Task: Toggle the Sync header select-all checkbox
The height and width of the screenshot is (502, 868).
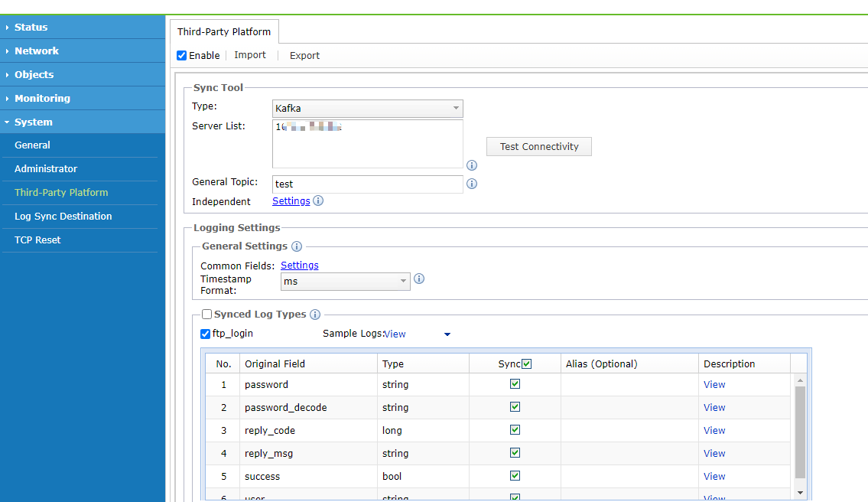Action: (526, 364)
